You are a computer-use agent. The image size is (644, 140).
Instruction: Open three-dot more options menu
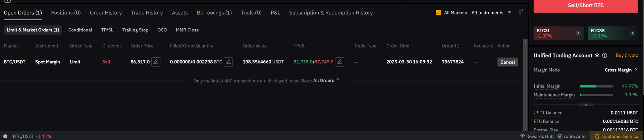pos(520,12)
